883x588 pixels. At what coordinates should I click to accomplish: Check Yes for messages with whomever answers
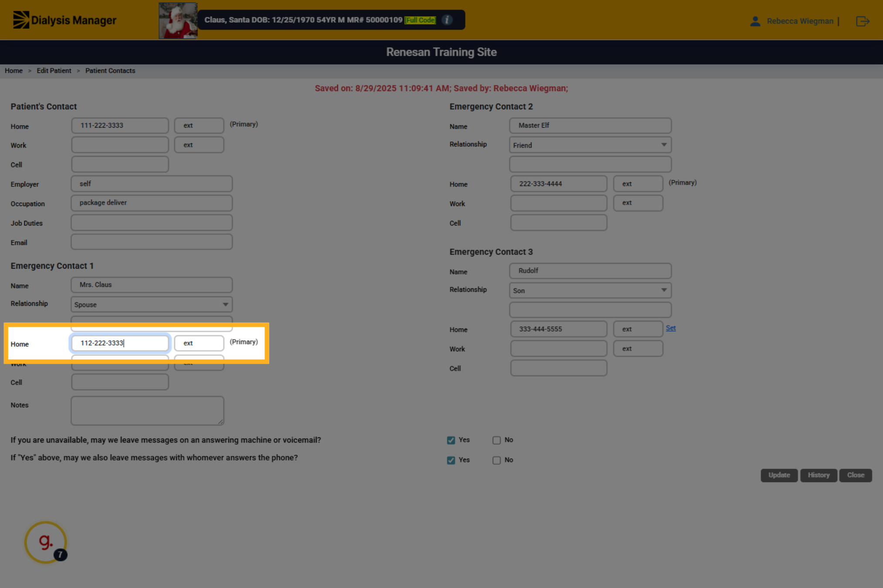(451, 460)
